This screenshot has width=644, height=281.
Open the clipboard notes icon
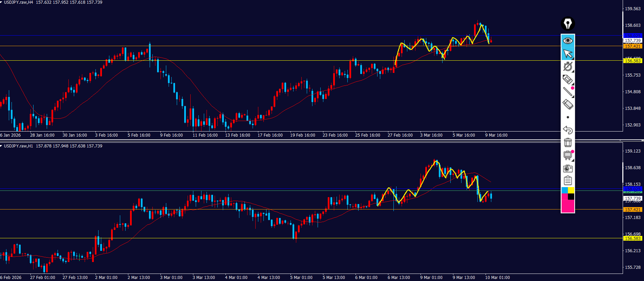click(x=567, y=181)
